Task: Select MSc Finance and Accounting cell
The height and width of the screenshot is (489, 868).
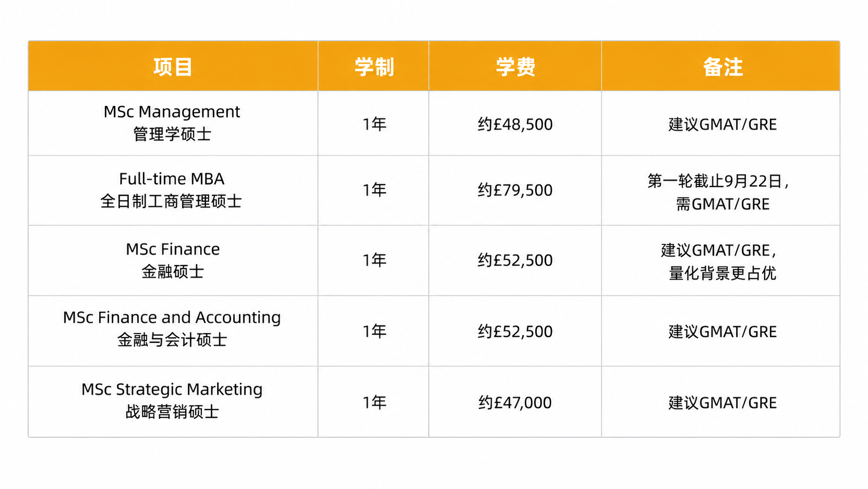Action: tap(173, 331)
